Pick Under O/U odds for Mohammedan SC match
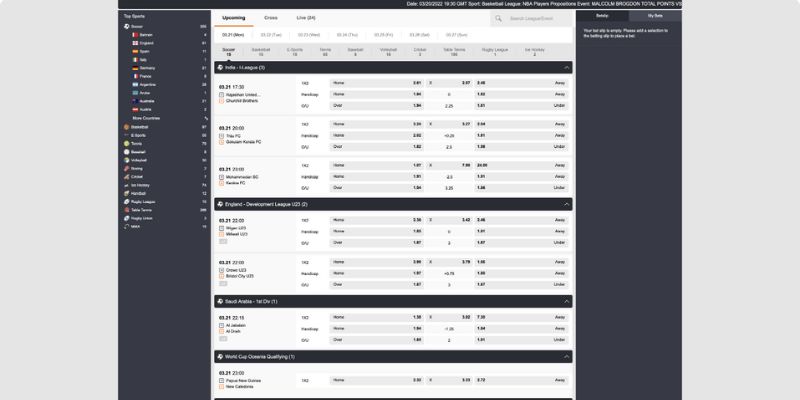Image resolution: width=800 pixels, height=400 pixels. coord(521,187)
